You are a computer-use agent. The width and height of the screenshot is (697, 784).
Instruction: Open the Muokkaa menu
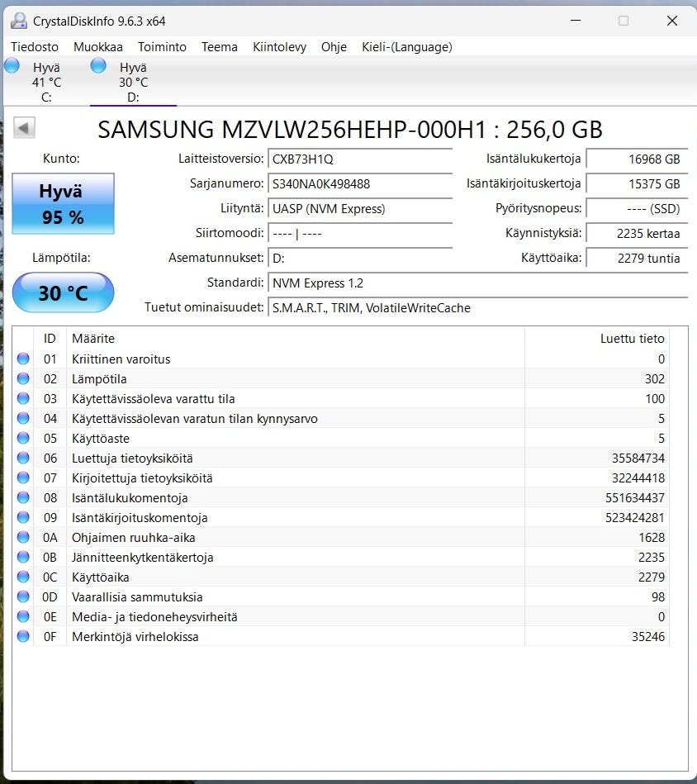(x=98, y=47)
